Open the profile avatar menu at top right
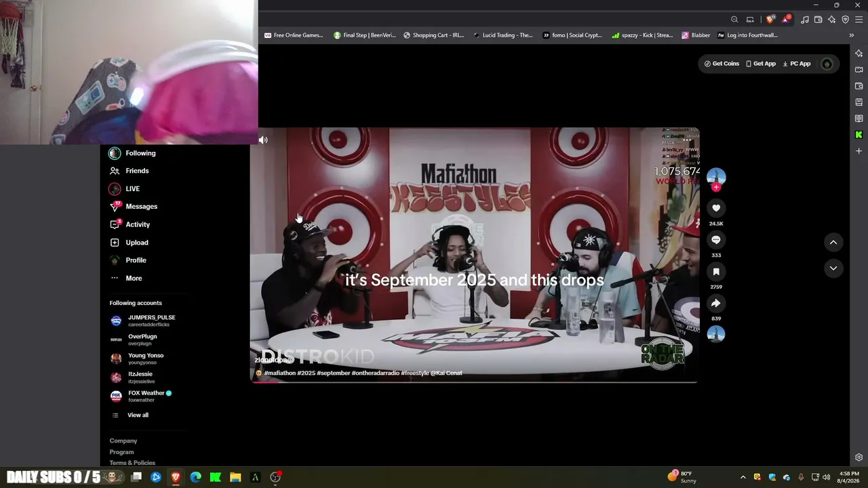 [827, 64]
